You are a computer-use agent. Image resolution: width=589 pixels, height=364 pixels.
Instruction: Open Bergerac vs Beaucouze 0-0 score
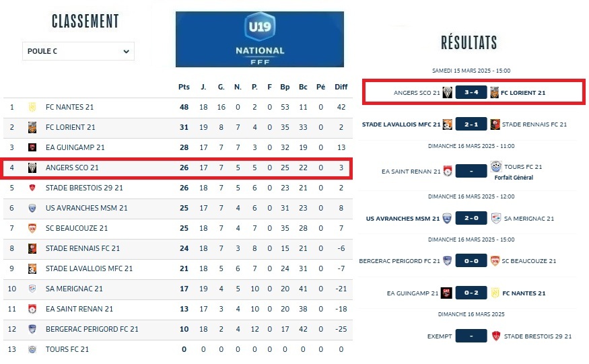click(471, 261)
